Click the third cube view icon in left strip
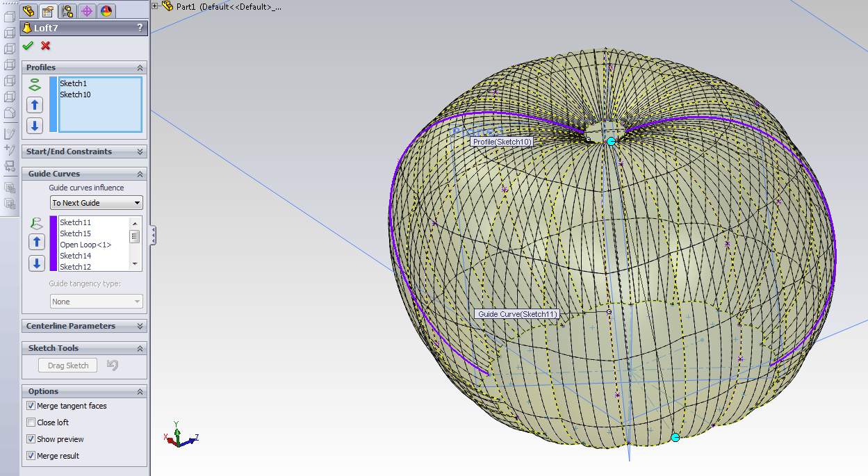This screenshot has height=476, width=868. coord(10,49)
